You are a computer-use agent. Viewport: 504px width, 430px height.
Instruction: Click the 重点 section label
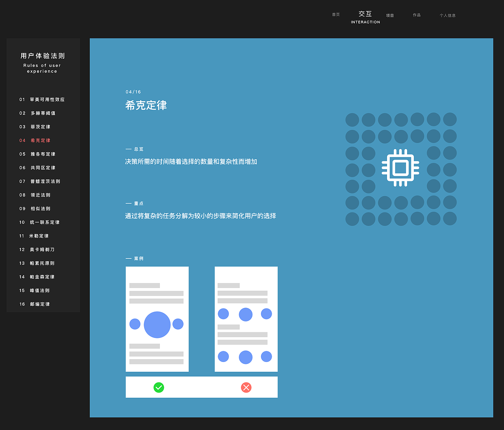click(139, 203)
